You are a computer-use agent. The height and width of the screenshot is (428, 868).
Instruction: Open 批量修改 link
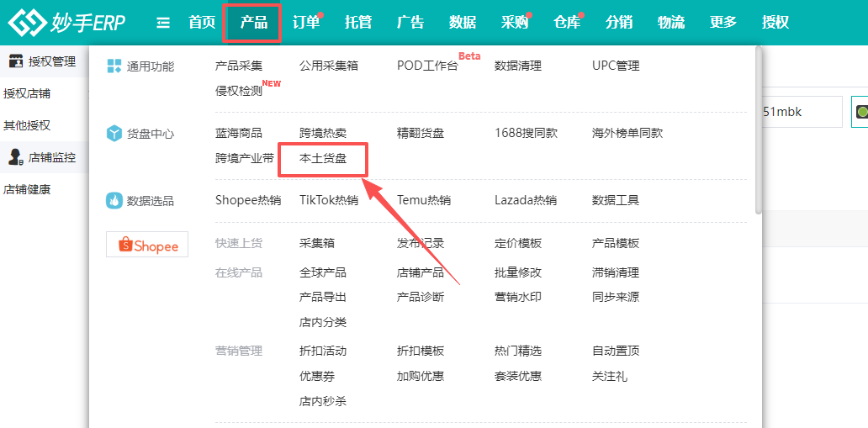[x=518, y=272]
